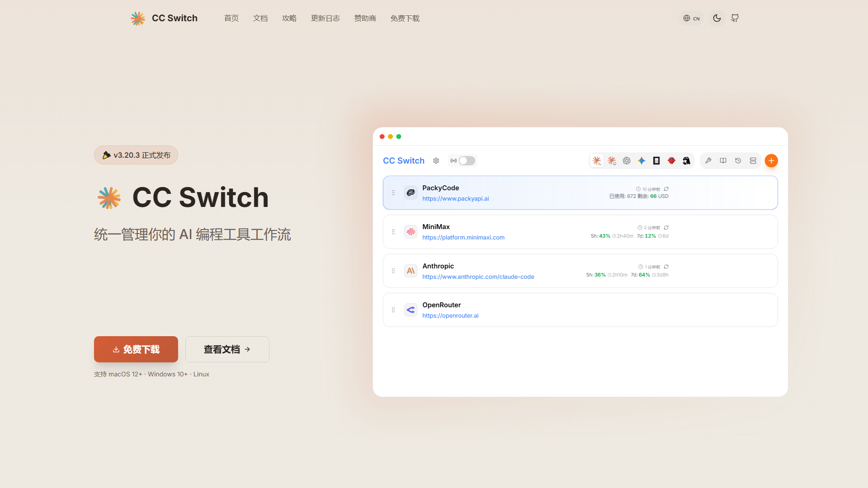Screen dimensions: 868x488
Task: Open the GitHub repository icon
Action: (735, 18)
